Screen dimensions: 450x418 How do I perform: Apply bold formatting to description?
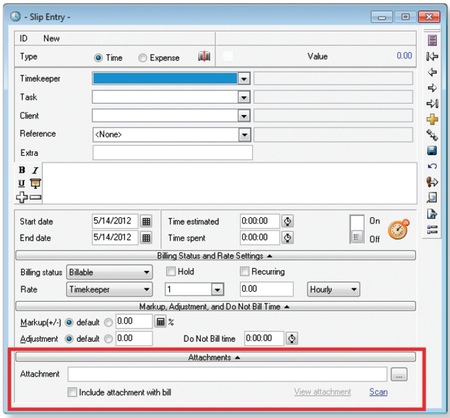(x=22, y=170)
